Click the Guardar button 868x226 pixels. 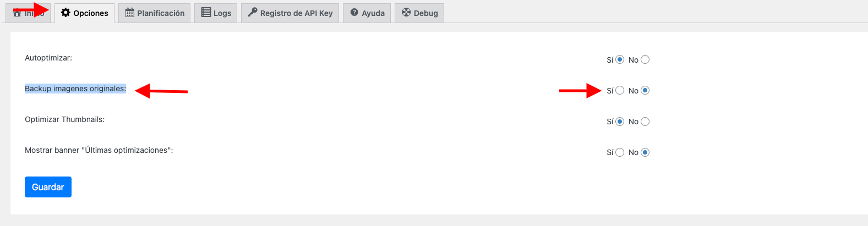(x=48, y=187)
